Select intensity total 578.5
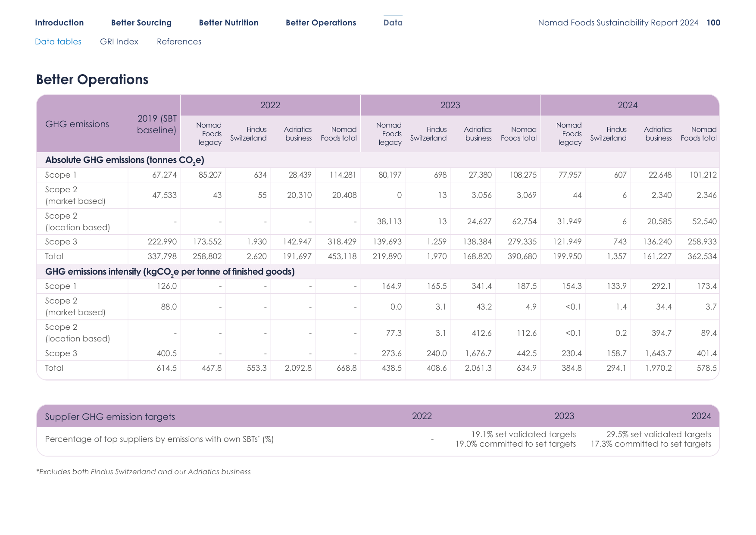The image size is (756, 535). tap(707, 368)
